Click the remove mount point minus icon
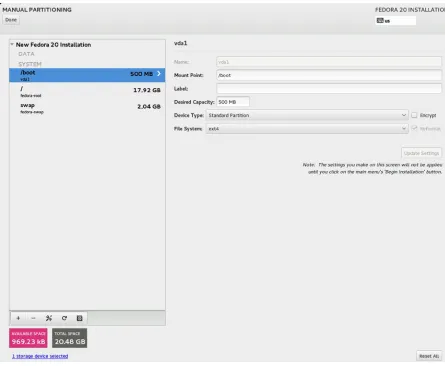 coord(33,318)
